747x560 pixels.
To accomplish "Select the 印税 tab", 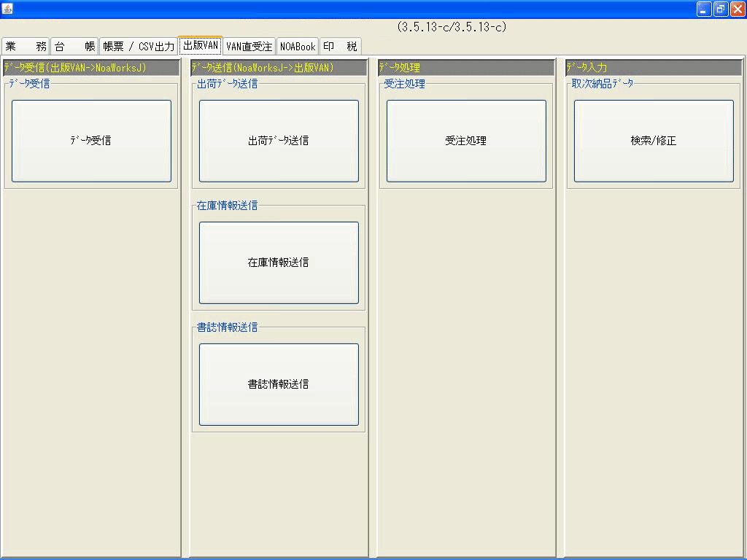I will point(340,45).
